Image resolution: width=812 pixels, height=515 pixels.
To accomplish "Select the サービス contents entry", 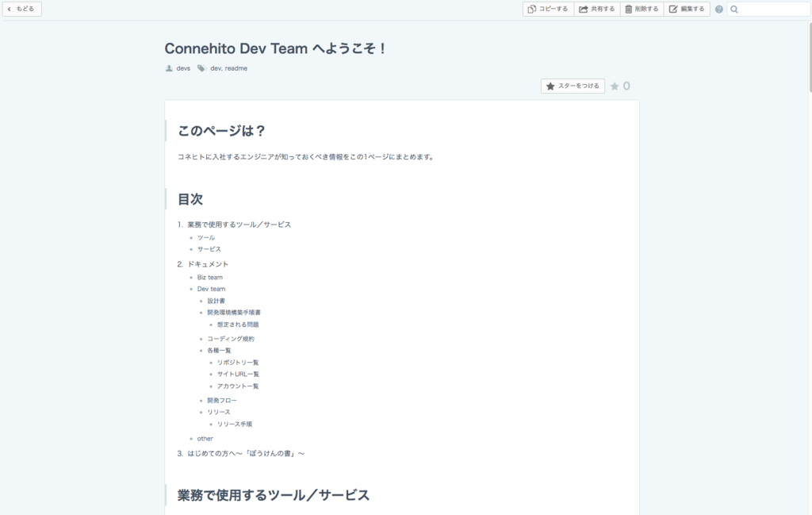I will coord(209,249).
